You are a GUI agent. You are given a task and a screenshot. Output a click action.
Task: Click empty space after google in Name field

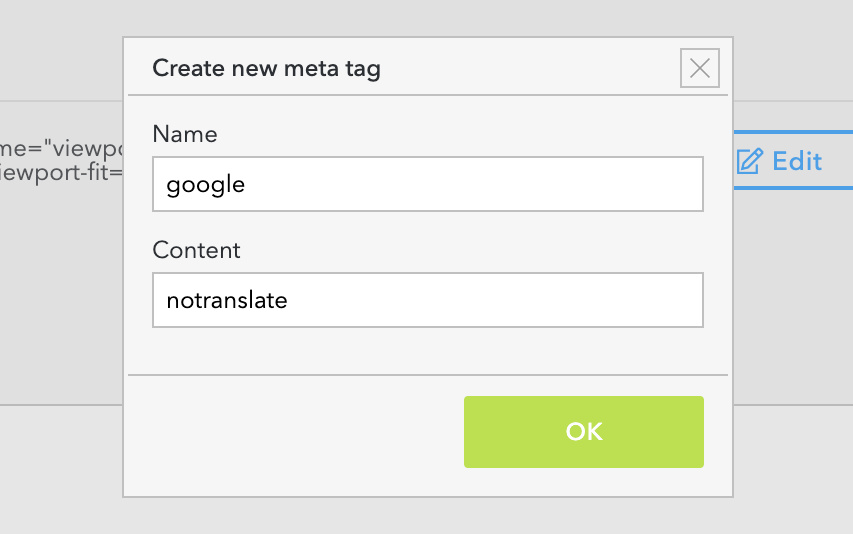coord(473,184)
